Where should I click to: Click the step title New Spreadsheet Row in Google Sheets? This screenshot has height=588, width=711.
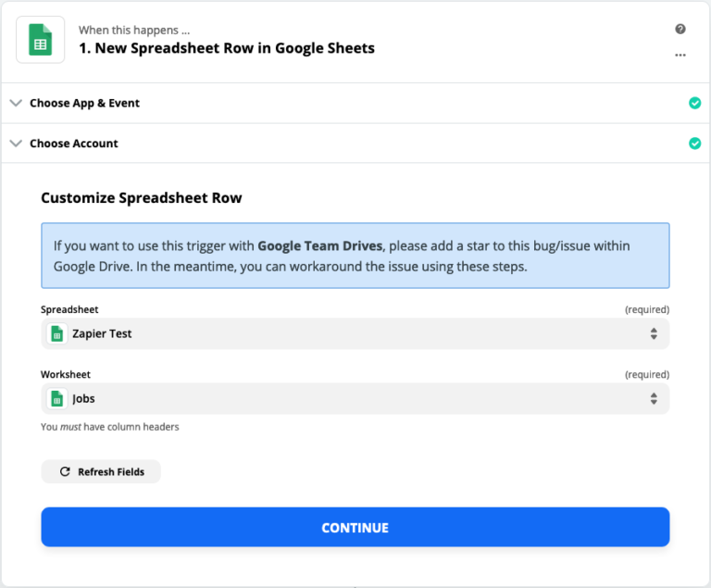(x=227, y=48)
